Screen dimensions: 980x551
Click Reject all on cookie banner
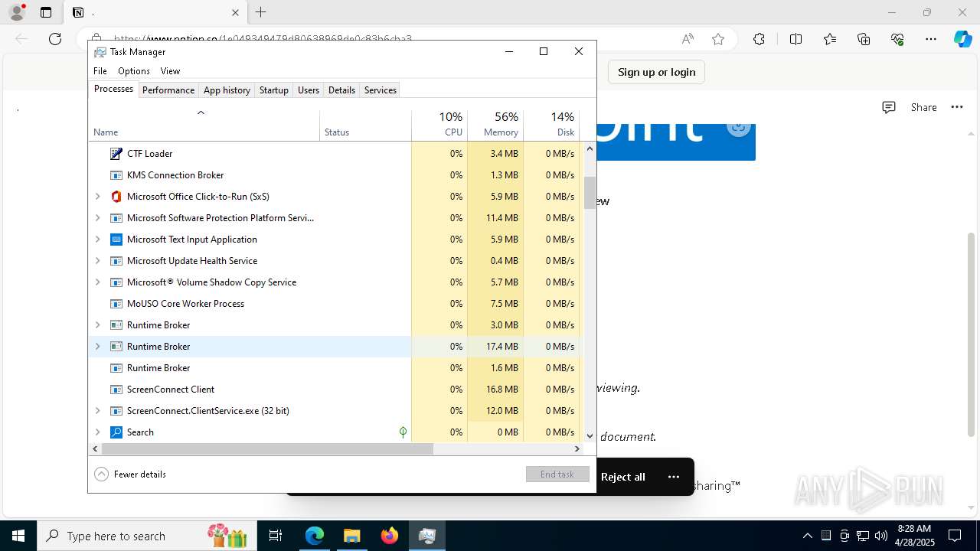[623, 477]
